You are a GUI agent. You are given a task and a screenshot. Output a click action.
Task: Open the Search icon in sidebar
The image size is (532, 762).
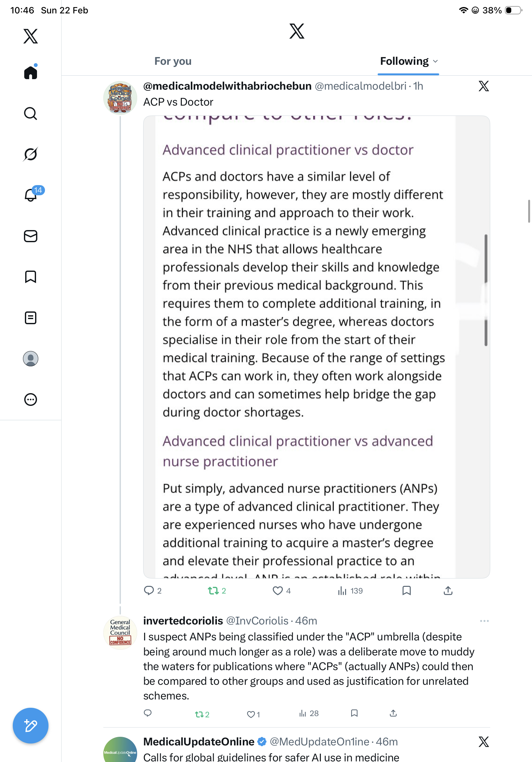tap(31, 114)
